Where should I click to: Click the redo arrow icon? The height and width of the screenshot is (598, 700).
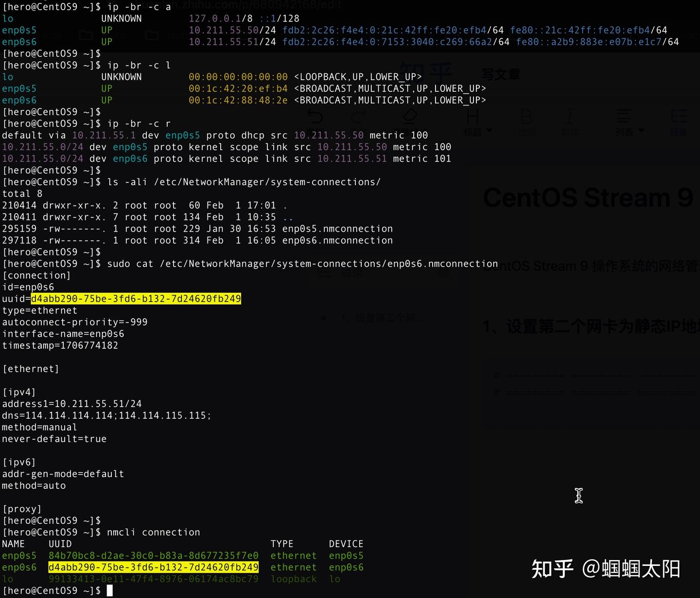[x=358, y=115]
